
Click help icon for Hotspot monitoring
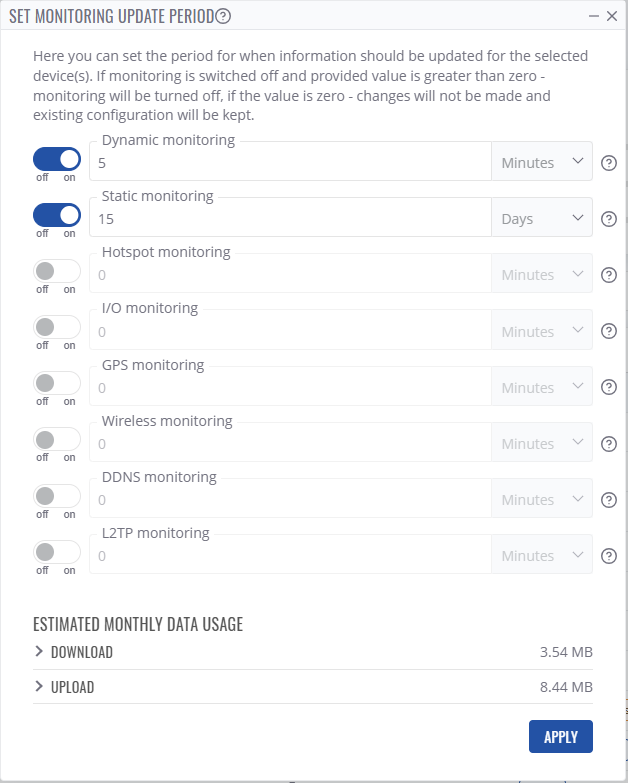[x=608, y=275]
